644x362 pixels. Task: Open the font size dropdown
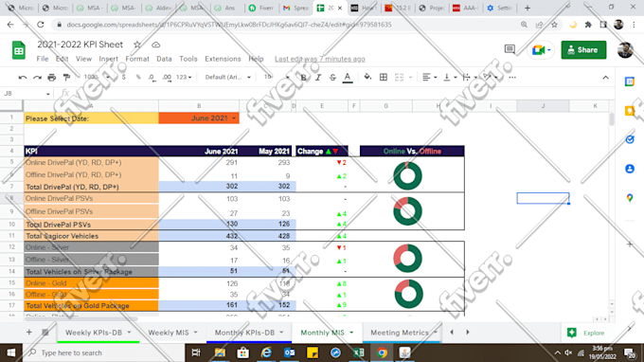pyautogui.click(x=277, y=78)
